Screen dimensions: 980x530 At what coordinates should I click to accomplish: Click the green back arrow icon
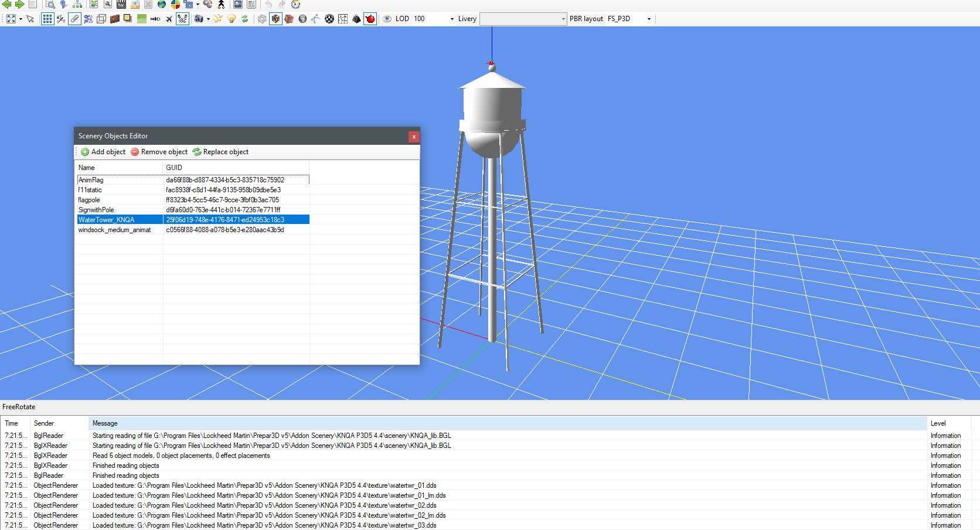point(6,4)
